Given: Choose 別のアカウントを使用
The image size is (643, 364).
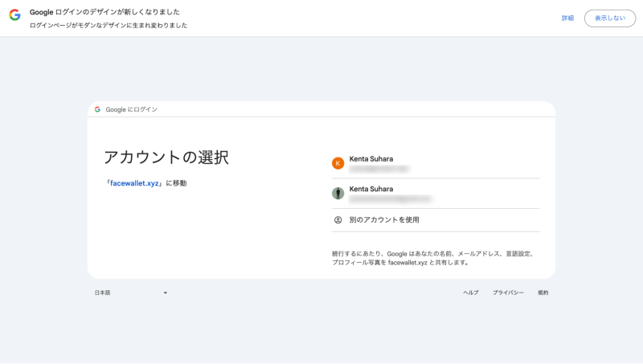Looking at the screenshot, I should (436, 219).
